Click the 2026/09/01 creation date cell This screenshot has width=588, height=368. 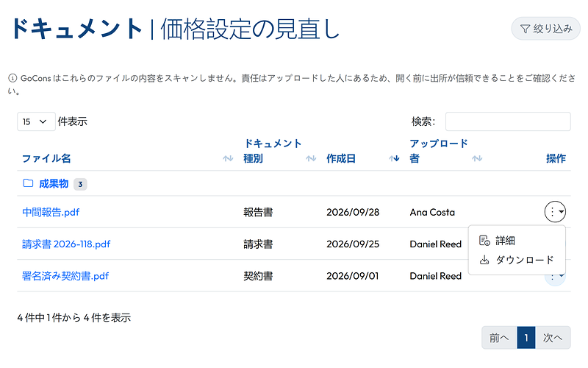353,276
